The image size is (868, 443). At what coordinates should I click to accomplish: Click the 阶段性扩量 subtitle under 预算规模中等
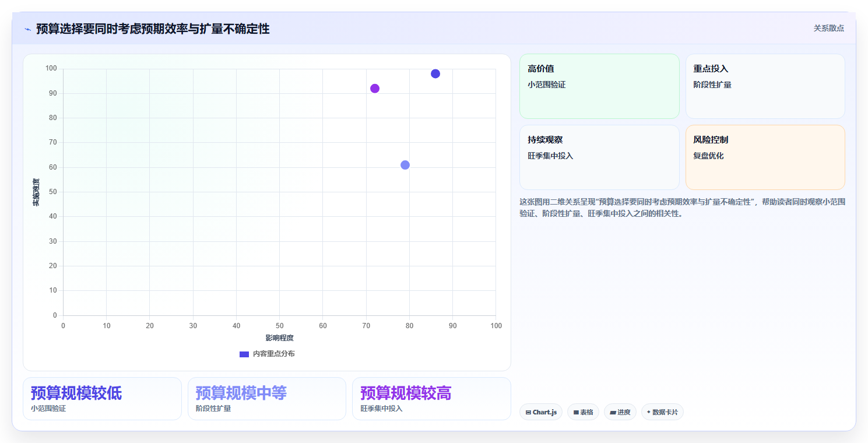pos(213,409)
